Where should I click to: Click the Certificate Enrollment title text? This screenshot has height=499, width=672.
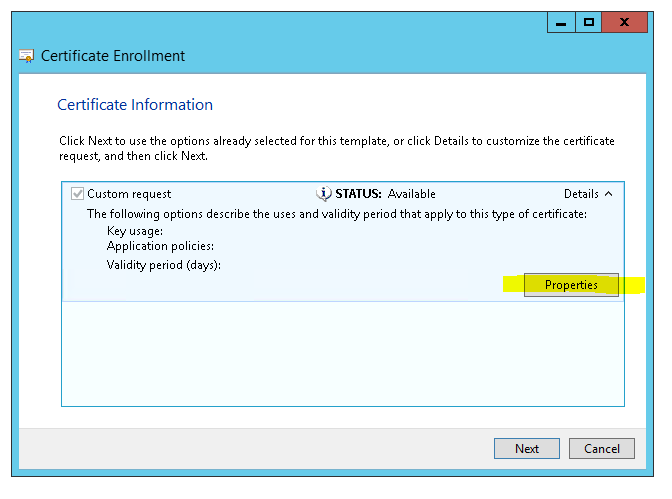pyautogui.click(x=113, y=57)
